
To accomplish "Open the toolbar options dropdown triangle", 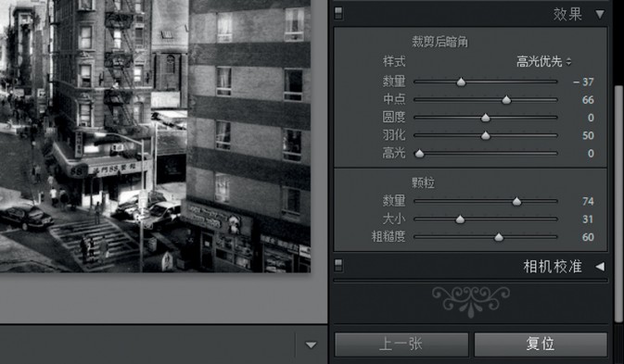I will [311, 345].
